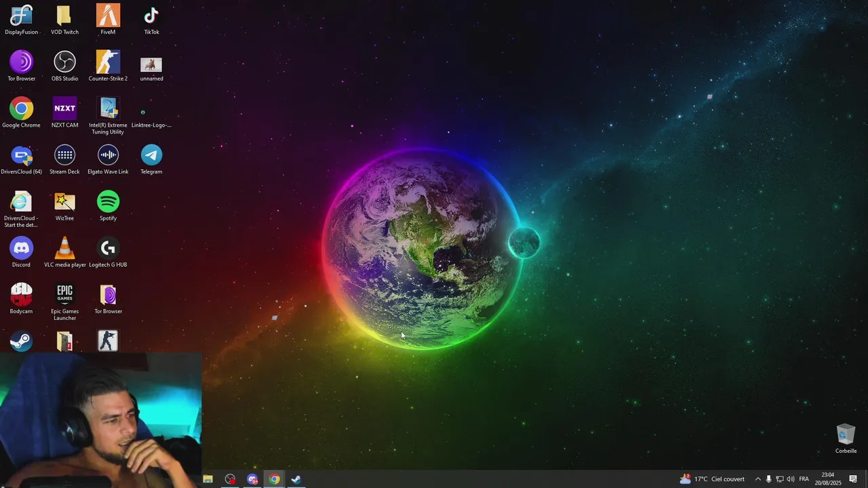Open the volume speaker tray icon

(x=791, y=479)
